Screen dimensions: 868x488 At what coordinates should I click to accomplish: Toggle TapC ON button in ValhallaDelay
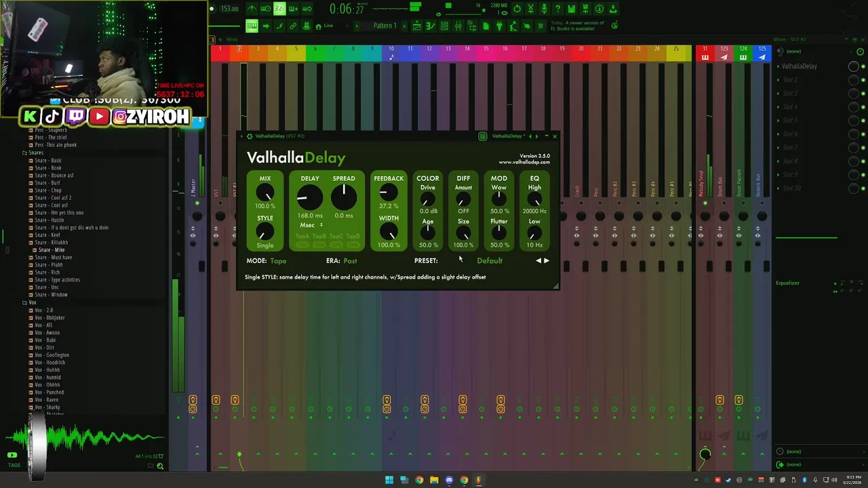point(336,245)
